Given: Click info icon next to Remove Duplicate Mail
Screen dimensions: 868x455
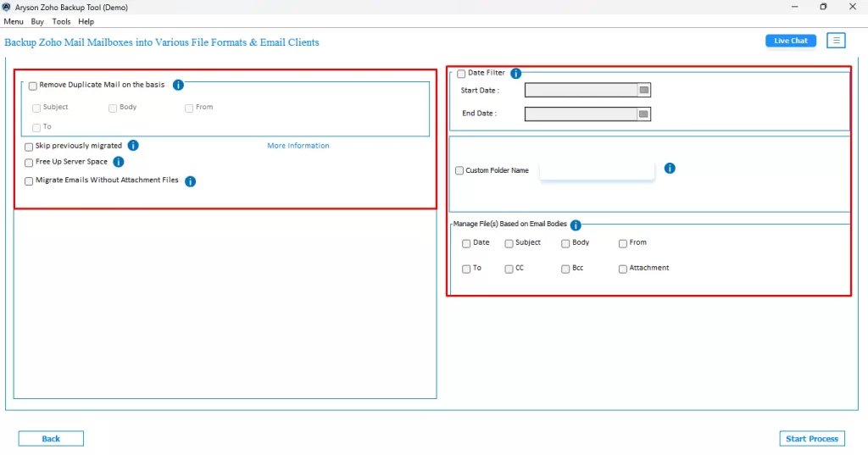Looking at the screenshot, I should (178, 86).
